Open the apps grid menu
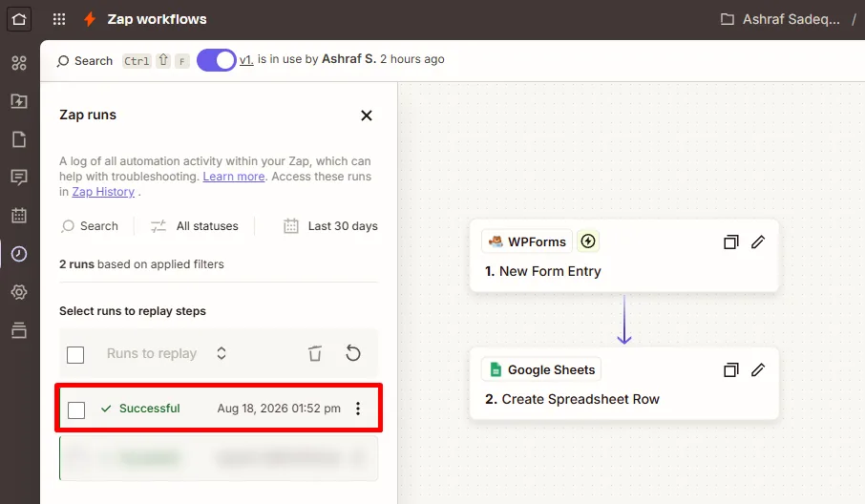 tap(59, 19)
